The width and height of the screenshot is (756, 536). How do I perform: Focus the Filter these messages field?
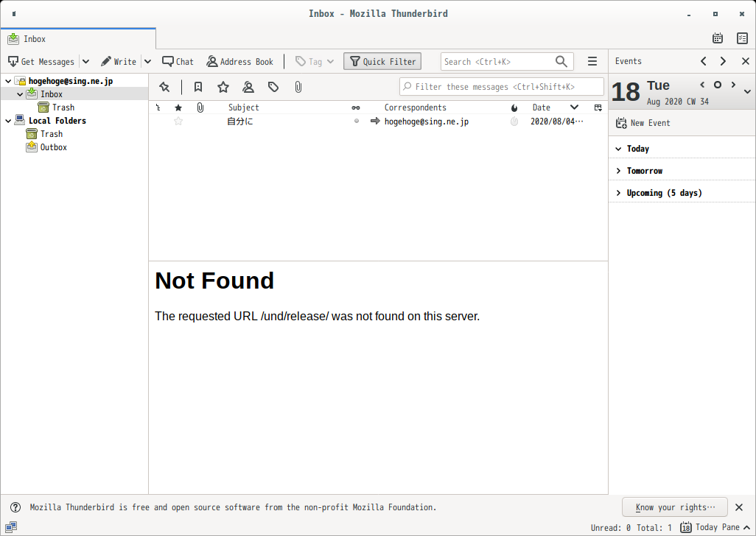tap(502, 87)
